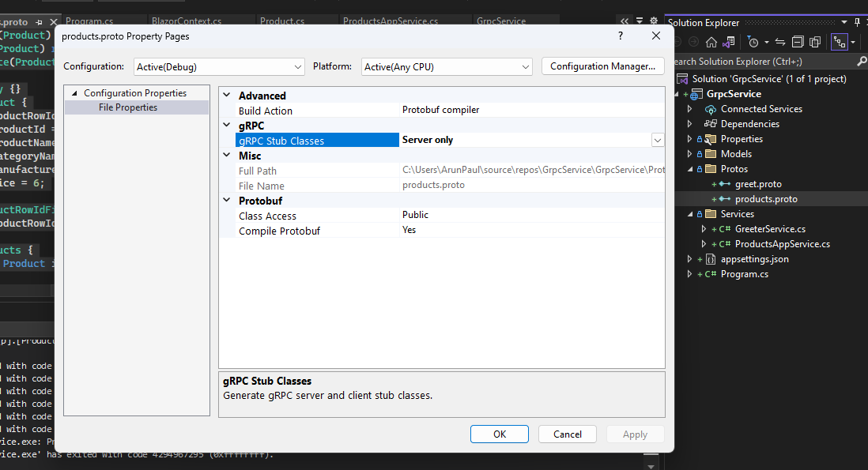The image size is (868, 470).
Task: Click Sync with Active Document icon
Action: [x=780, y=42]
